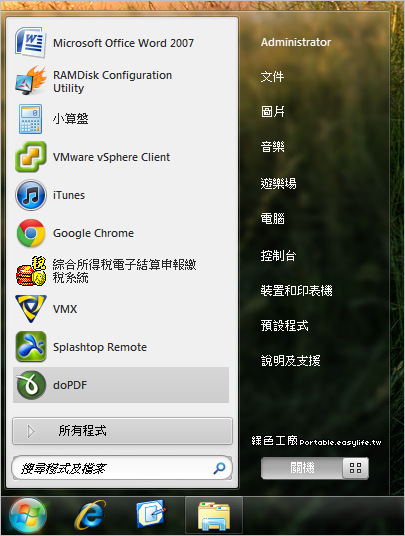Launch Google Chrome icon
Screen dimensions: 405x536
pyautogui.click(x=30, y=233)
